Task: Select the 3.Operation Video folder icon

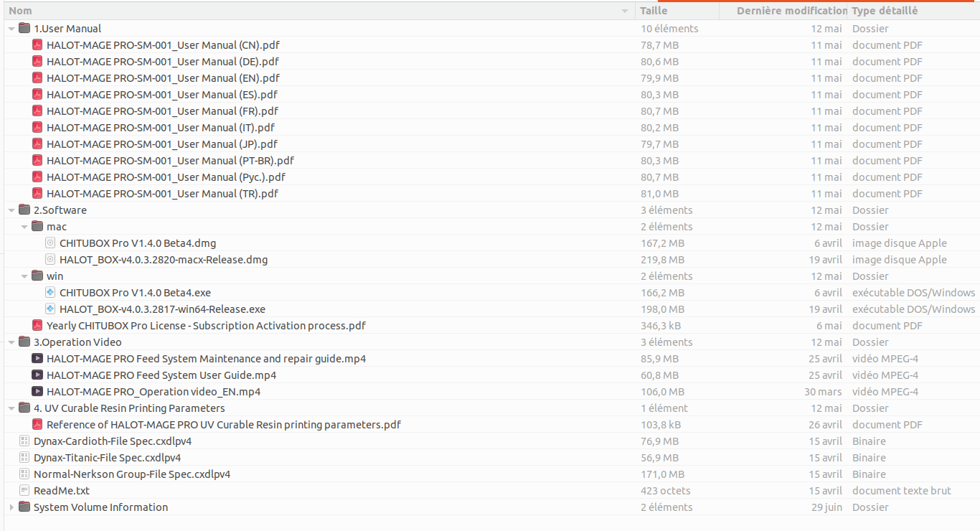Action: [x=24, y=342]
